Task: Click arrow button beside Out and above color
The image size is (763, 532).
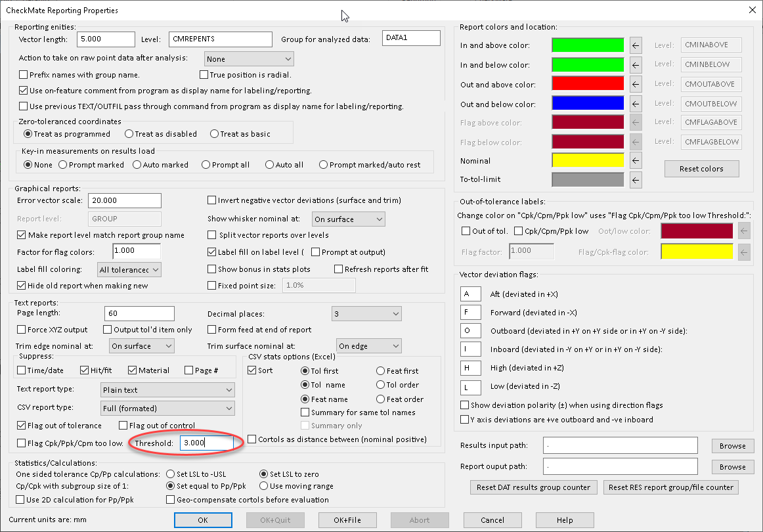Action: 635,85
